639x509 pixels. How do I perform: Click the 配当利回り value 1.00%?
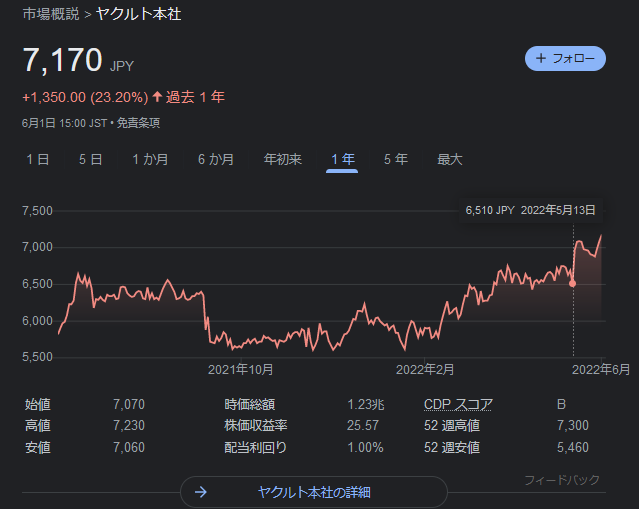(365, 447)
